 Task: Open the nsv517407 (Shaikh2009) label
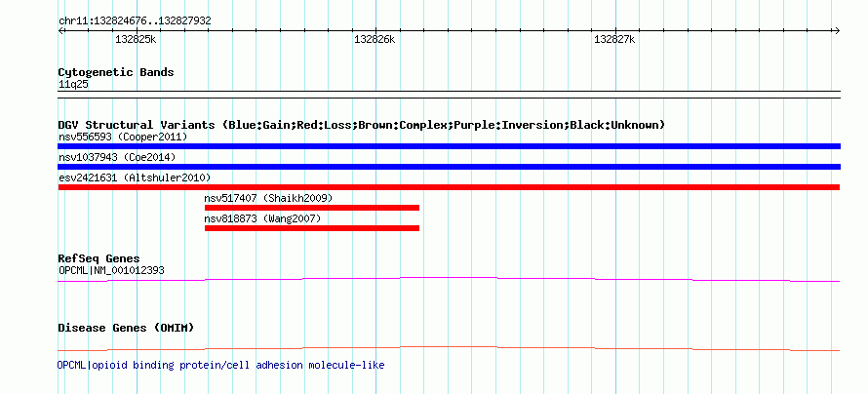pos(268,198)
